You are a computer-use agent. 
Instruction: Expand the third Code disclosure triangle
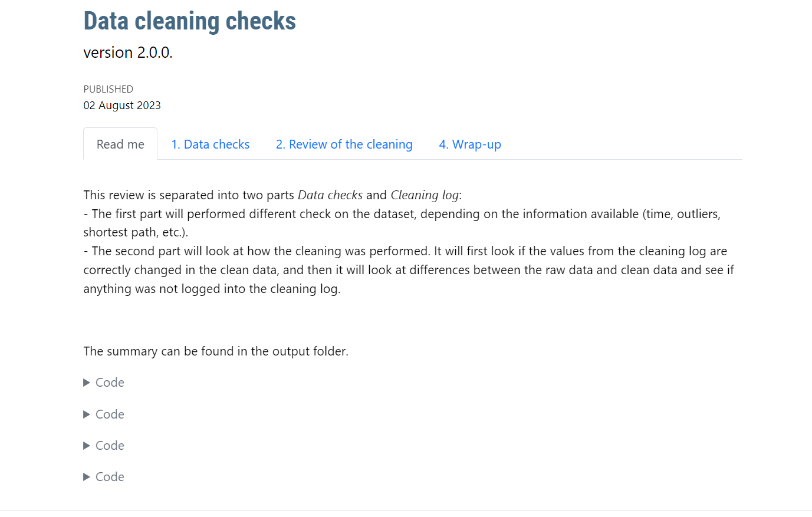click(87, 446)
